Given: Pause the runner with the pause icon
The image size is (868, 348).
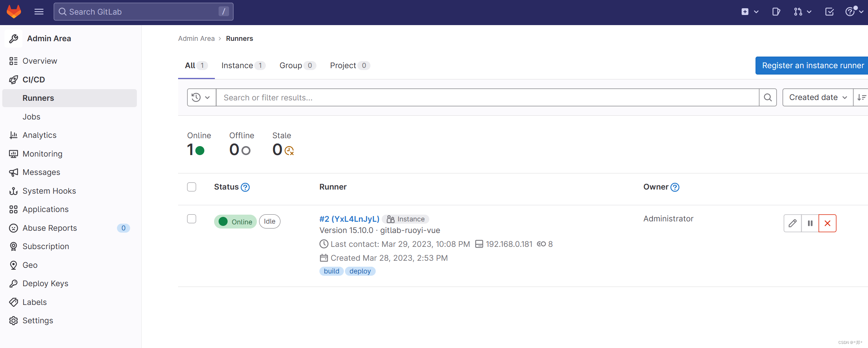Looking at the screenshot, I should 810,223.
